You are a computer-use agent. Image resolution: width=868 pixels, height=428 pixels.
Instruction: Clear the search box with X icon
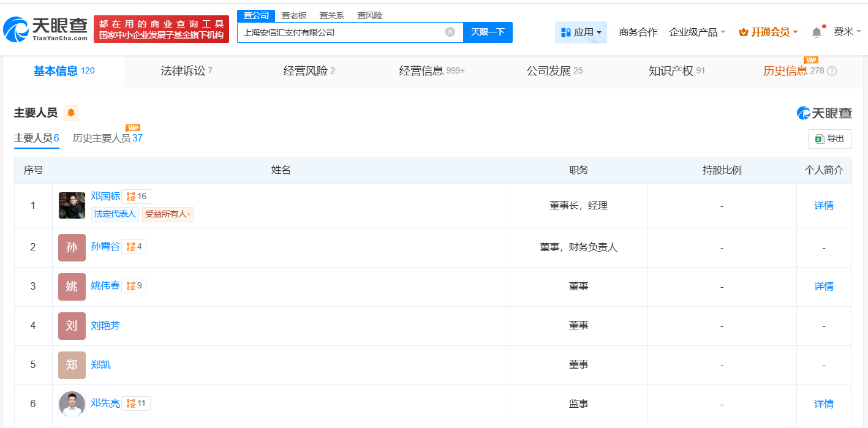click(x=450, y=32)
